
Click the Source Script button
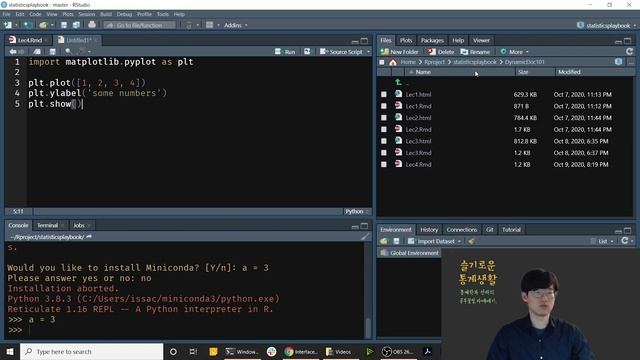342,52
